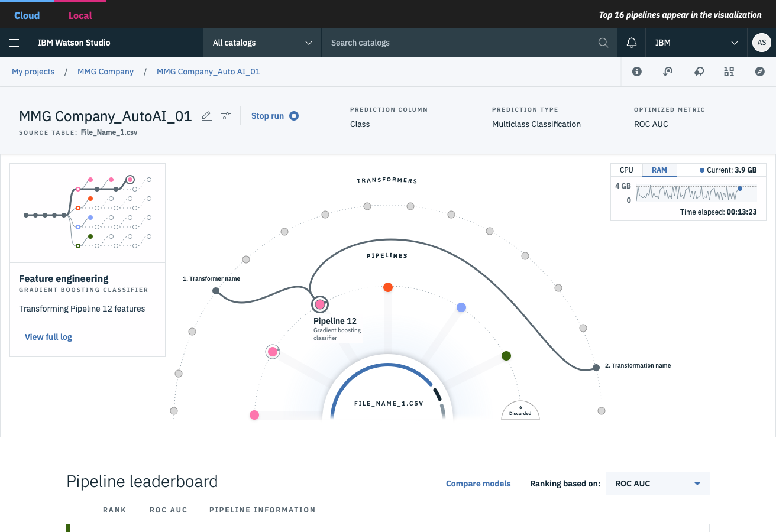Image resolution: width=776 pixels, height=532 pixels.
Task: Open experiment settings sliders icon
Action: [226, 116]
